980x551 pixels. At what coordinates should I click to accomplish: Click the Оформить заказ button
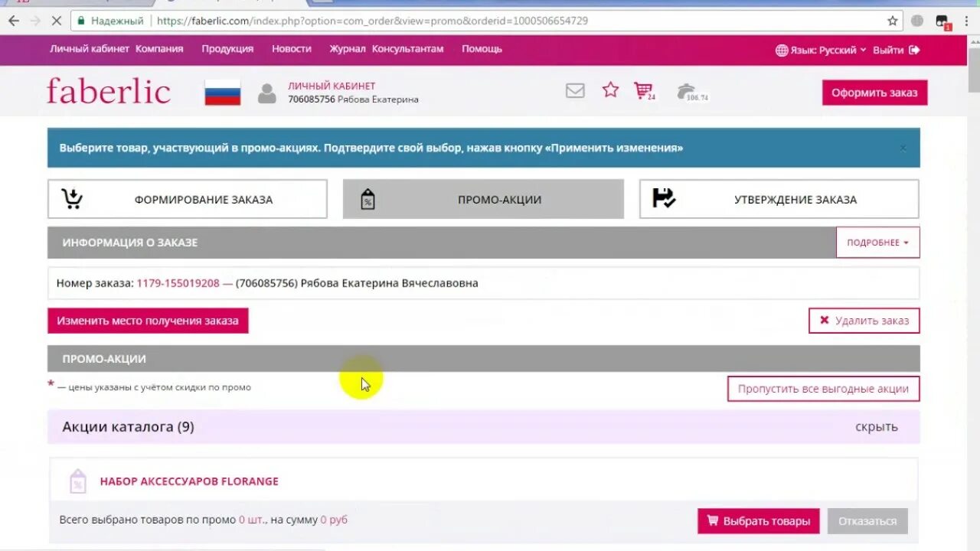click(x=874, y=93)
